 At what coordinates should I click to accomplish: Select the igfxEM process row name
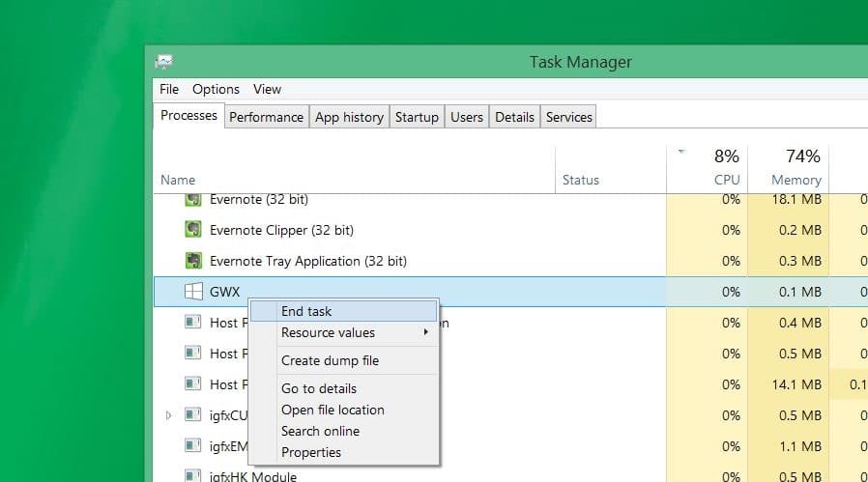tap(229, 446)
